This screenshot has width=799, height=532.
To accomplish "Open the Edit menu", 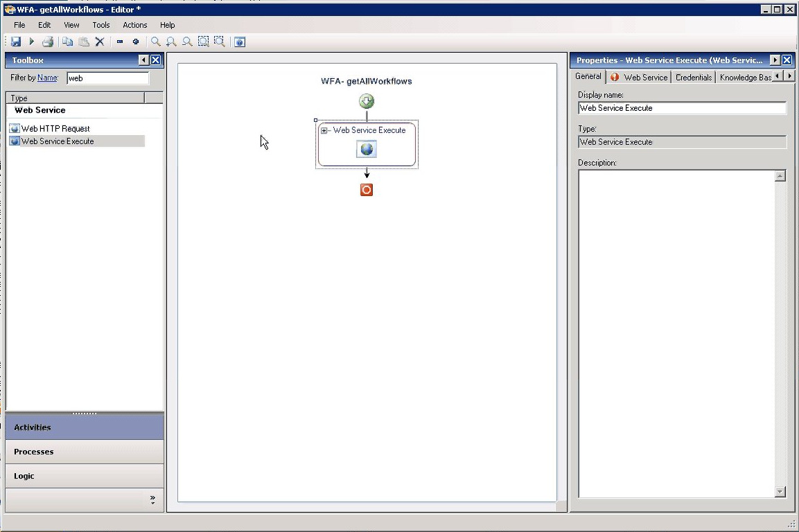I will (x=44, y=25).
